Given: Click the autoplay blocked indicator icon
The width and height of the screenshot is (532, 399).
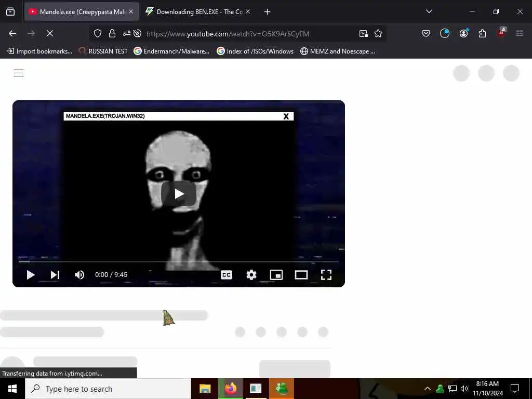Looking at the screenshot, I should (137, 33).
